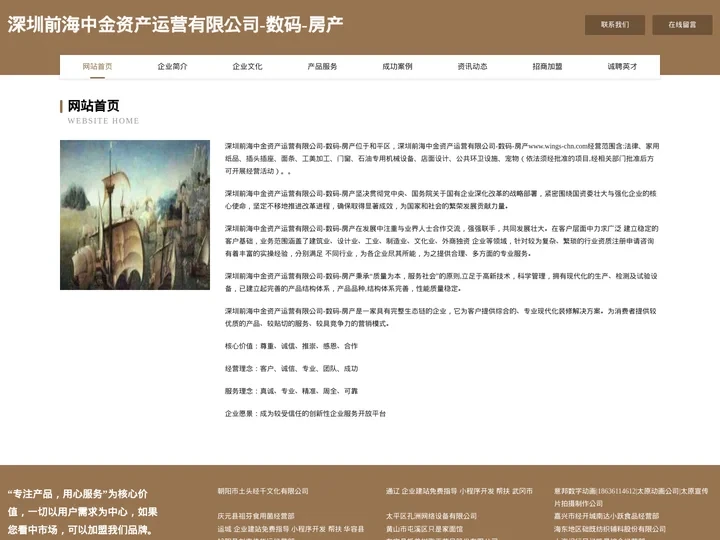Go to the 企业简介 tab
The image size is (720, 540).
click(x=172, y=67)
